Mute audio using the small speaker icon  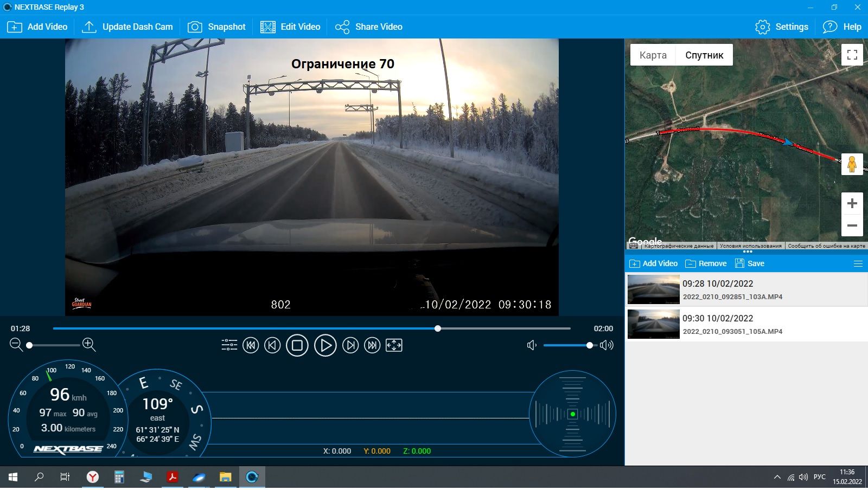pyautogui.click(x=532, y=345)
